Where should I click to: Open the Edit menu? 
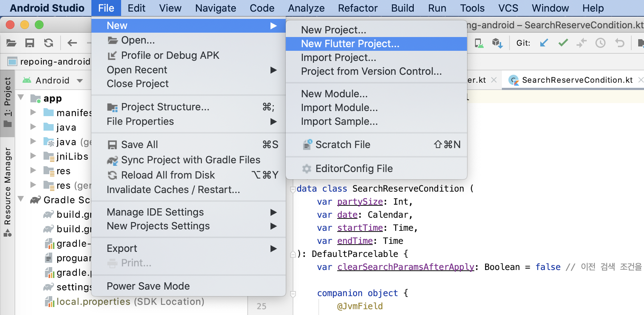(136, 8)
